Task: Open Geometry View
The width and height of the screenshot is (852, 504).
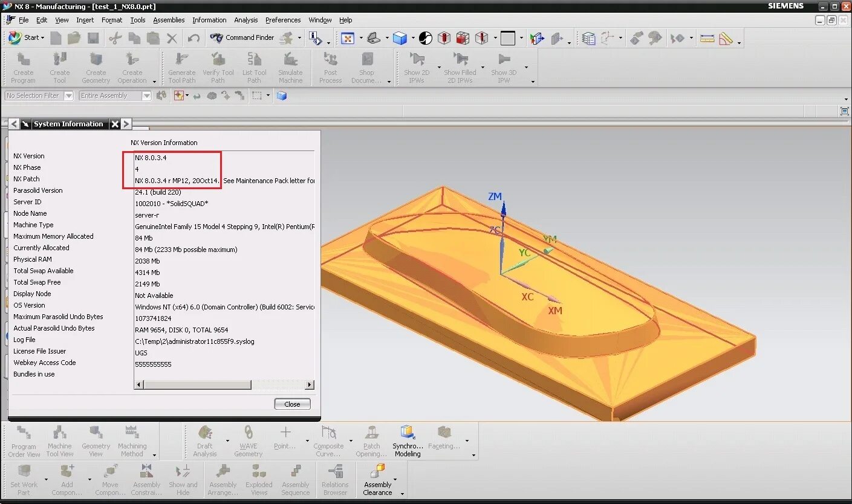Action: [x=96, y=441]
